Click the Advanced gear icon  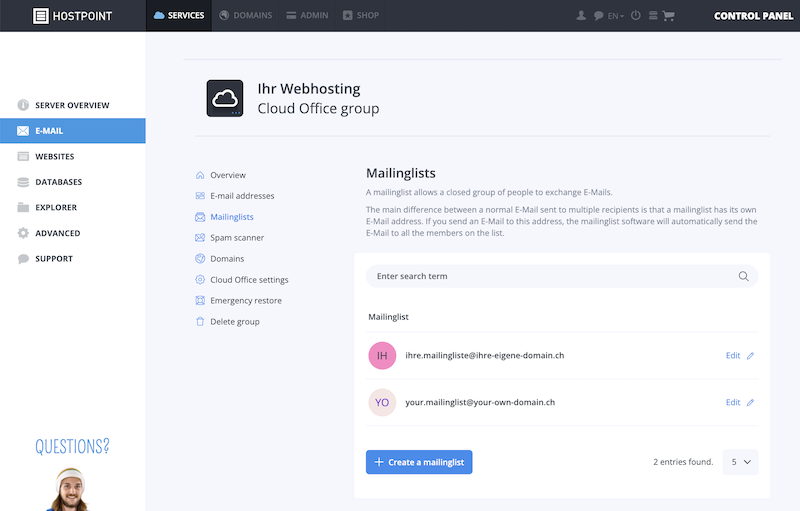coord(23,233)
